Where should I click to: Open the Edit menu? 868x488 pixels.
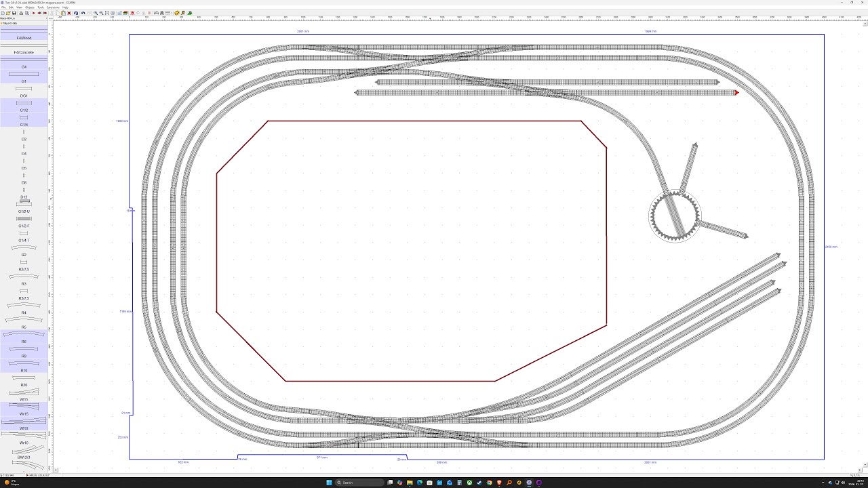11,7
